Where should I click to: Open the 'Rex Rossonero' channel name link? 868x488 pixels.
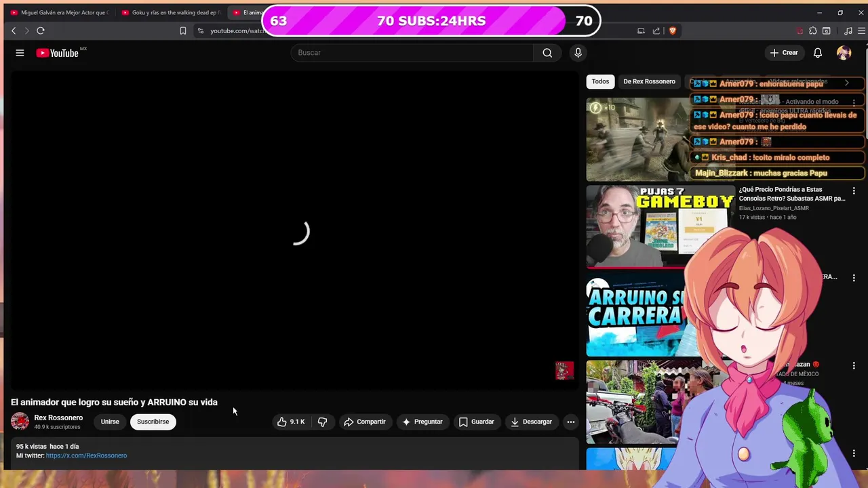pyautogui.click(x=58, y=418)
